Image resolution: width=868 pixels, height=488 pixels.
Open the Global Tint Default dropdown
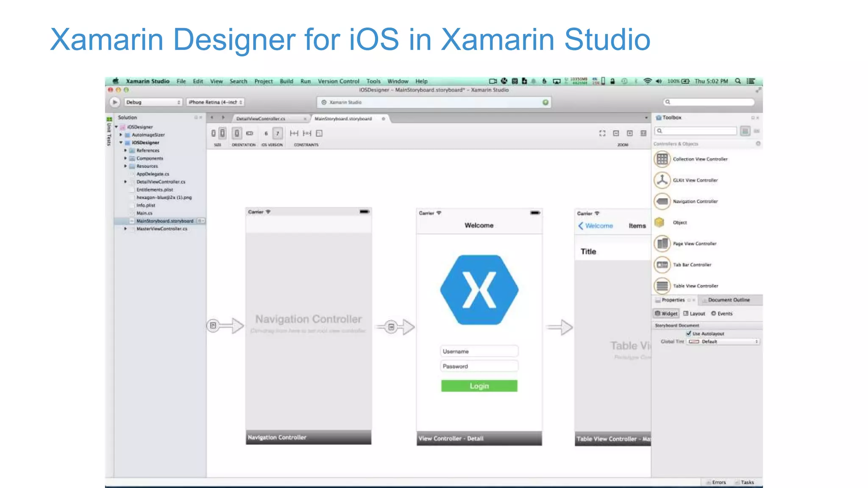(723, 341)
